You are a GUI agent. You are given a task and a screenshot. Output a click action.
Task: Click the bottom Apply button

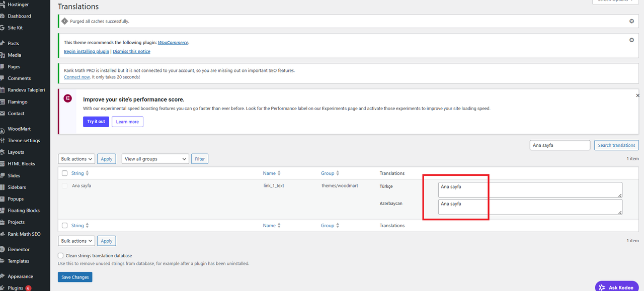[106, 241]
